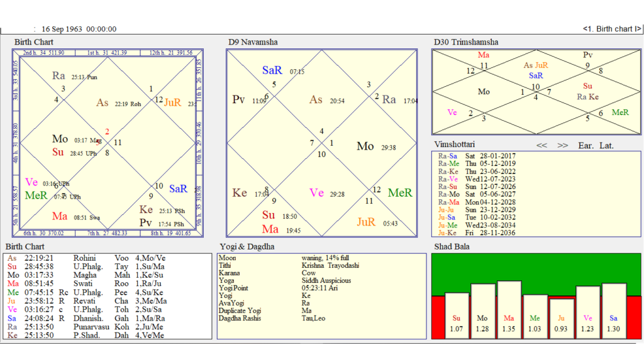Image resolution: width=644 pixels, height=362 pixels.
Task: Click the As label in Birth Chart diagram
Action: 103,102
